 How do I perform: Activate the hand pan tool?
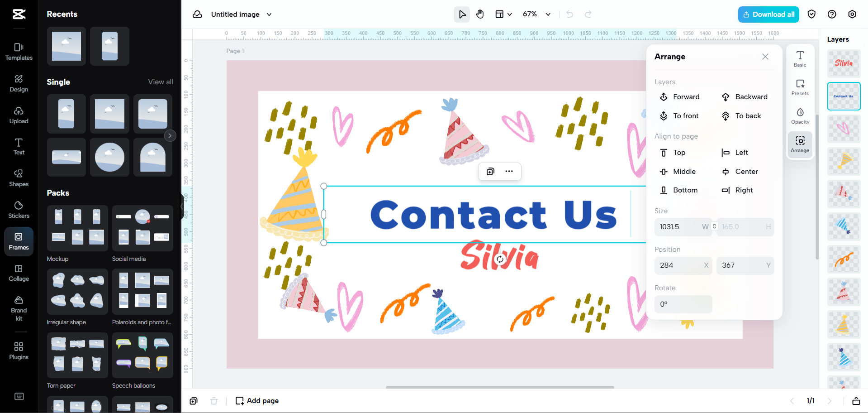point(479,14)
